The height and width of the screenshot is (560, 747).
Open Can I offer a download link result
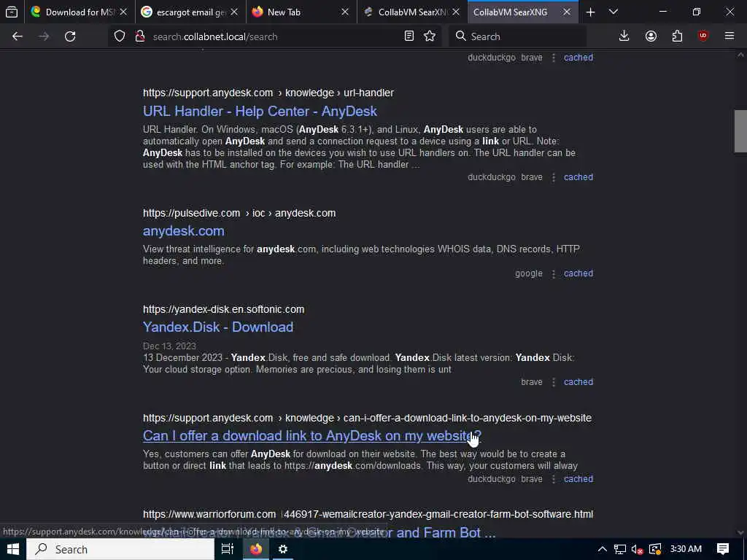pyautogui.click(x=312, y=436)
